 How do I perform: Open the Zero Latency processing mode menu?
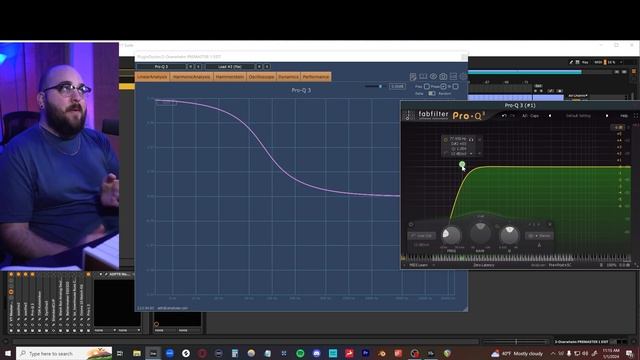coord(484,265)
